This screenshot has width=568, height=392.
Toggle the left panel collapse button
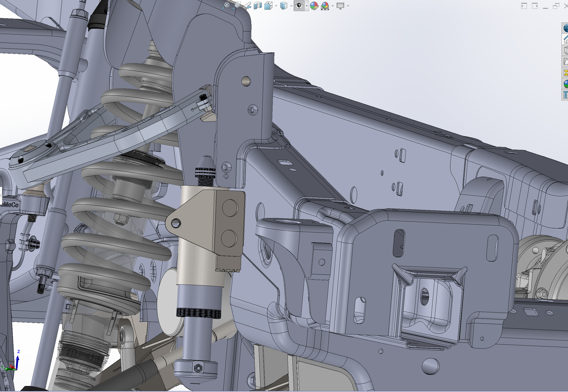(524, 6)
